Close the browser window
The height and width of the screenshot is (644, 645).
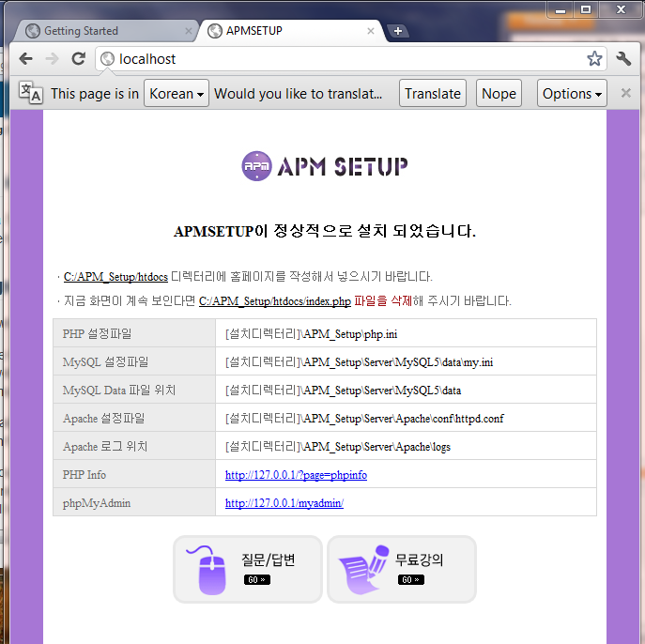(621, 10)
